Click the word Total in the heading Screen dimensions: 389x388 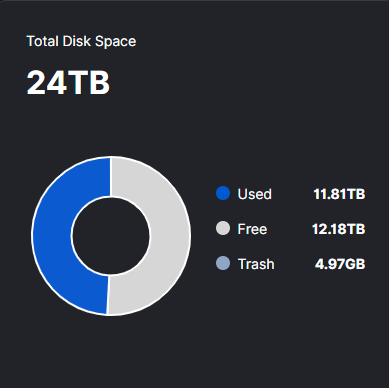pyautogui.click(x=43, y=41)
